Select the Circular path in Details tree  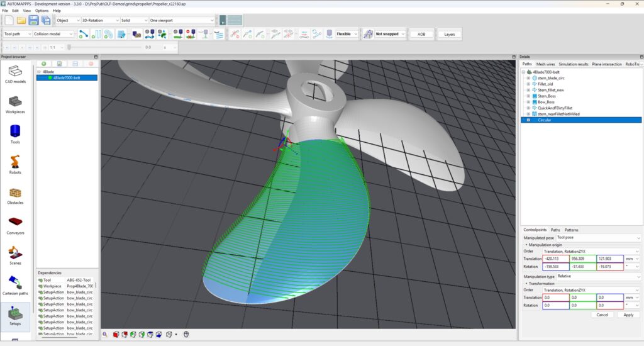581,120
